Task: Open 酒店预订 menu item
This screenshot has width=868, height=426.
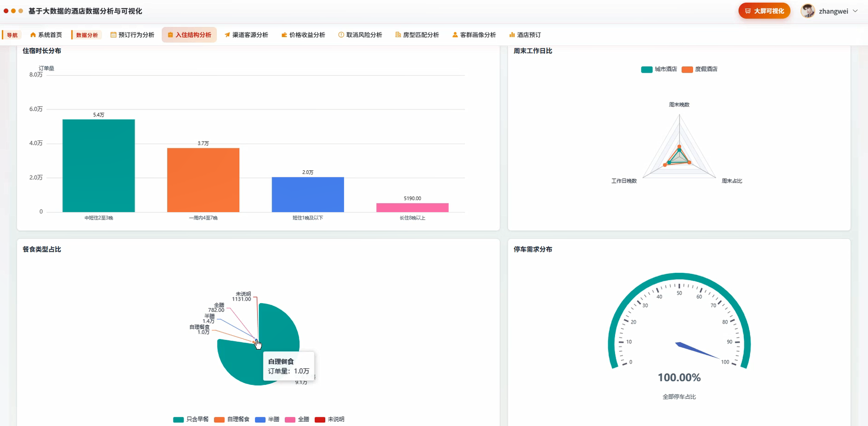Action: (x=525, y=35)
